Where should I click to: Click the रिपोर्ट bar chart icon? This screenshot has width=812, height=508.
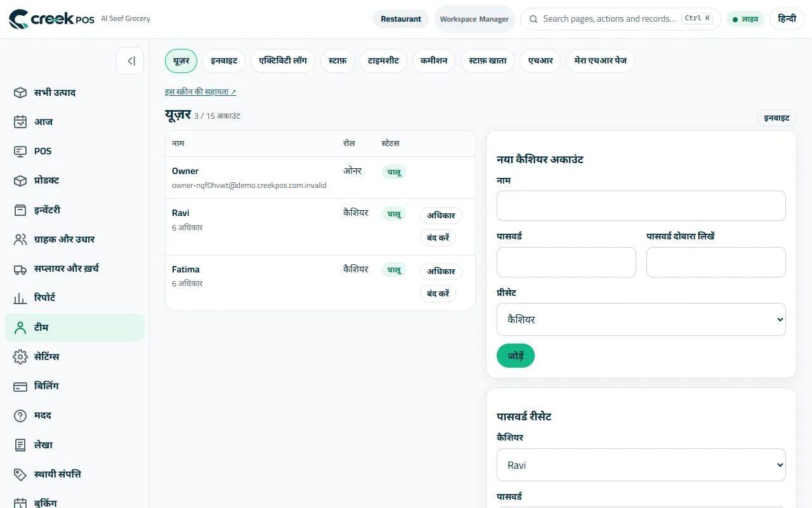[x=20, y=298]
